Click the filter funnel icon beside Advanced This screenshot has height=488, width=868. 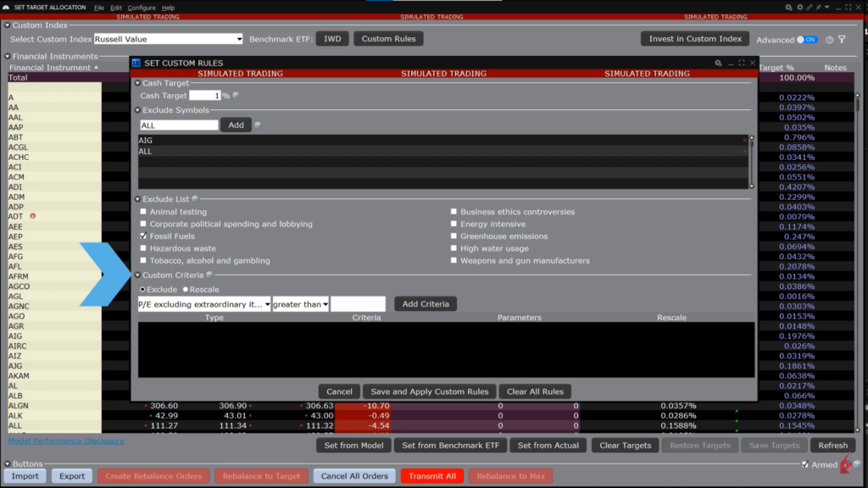(842, 40)
